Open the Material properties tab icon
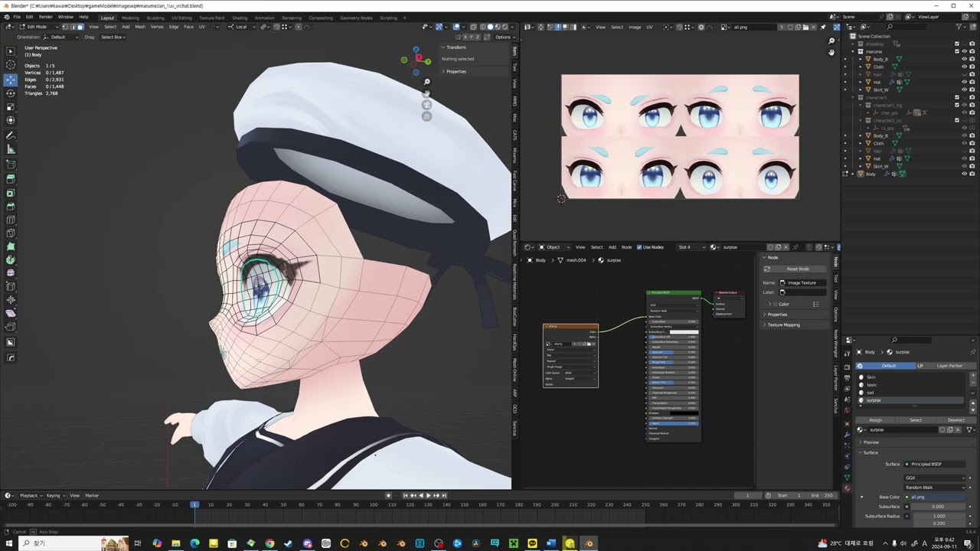The height and width of the screenshot is (551, 980). (x=847, y=487)
